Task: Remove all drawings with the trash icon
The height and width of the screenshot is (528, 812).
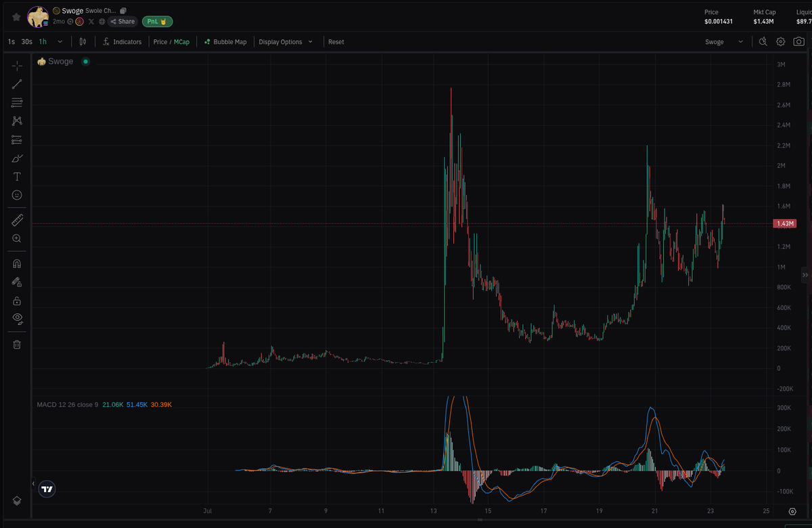Action: 18,344
